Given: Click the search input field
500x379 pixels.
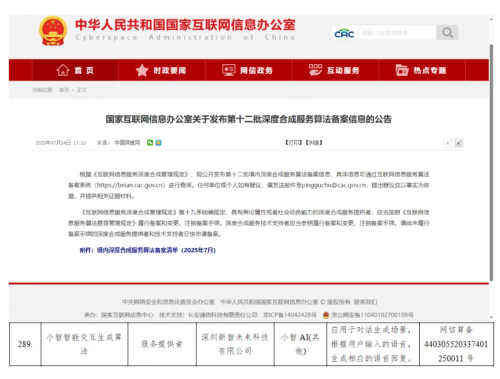Looking at the screenshot, I should 397,33.
